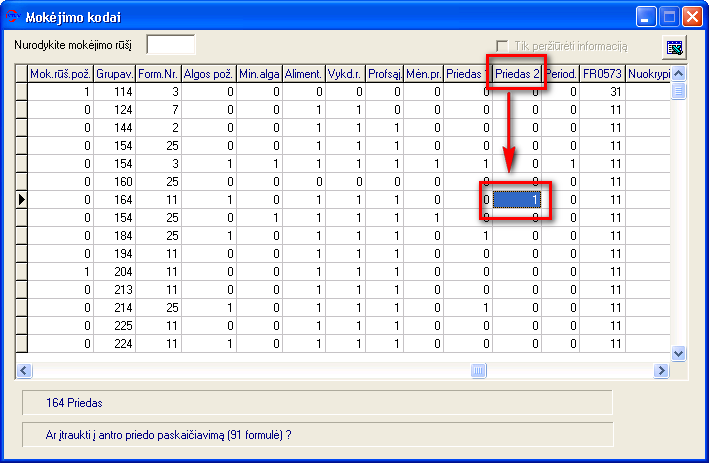
Task: Select Grupav. cell '204'
Action: pos(114,272)
